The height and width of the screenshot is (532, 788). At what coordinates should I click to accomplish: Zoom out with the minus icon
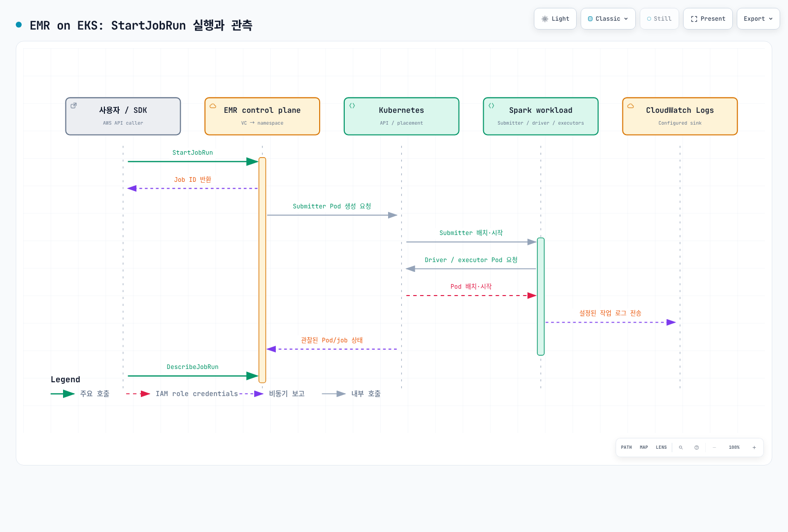(714, 447)
